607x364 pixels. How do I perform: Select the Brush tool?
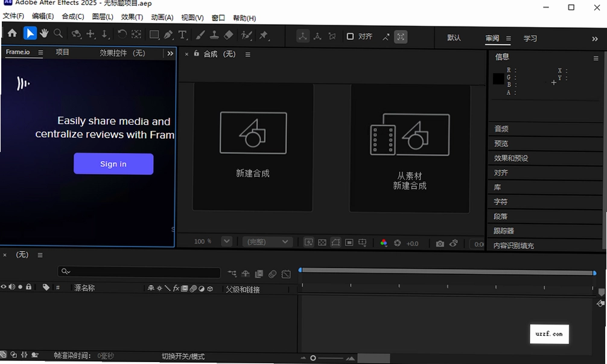200,35
